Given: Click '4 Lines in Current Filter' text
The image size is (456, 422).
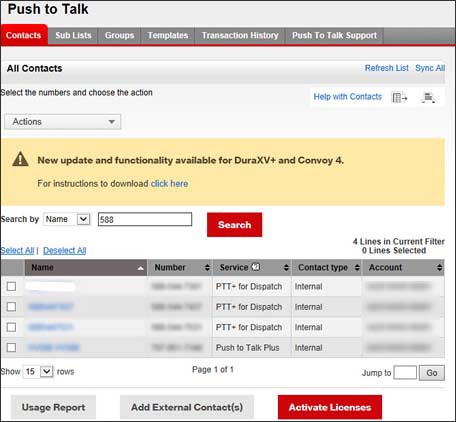Looking at the screenshot, I should [x=399, y=241].
